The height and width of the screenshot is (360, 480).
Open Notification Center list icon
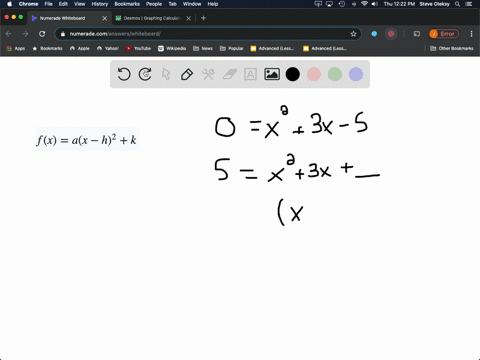pyautogui.click(x=469, y=4)
